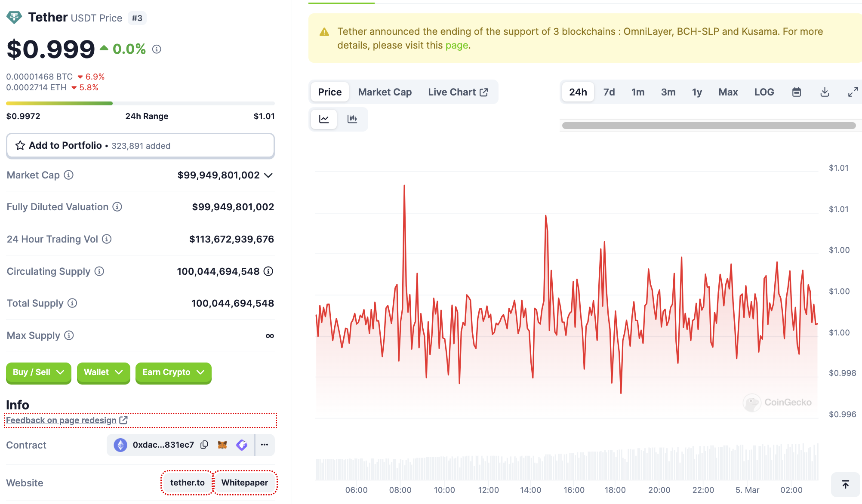Click the back-to-top arrow button

tap(845, 485)
